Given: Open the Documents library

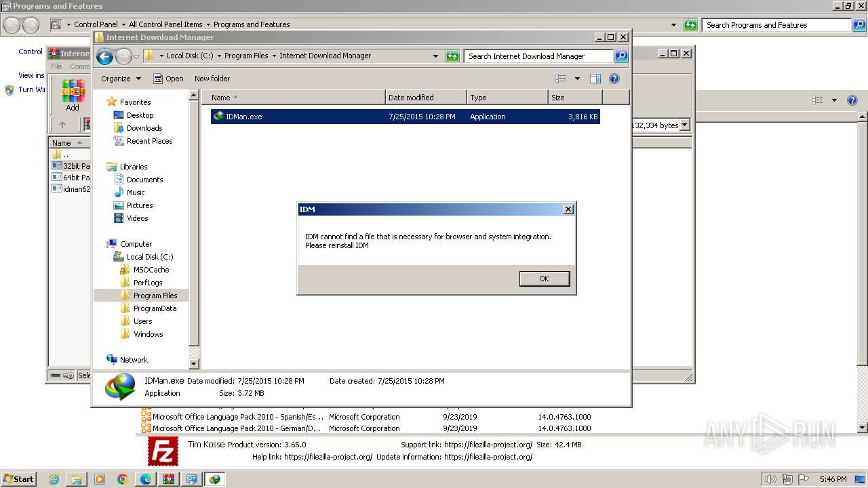Looking at the screenshot, I should pos(144,180).
